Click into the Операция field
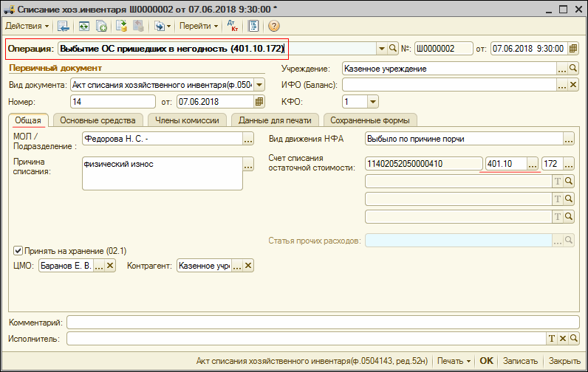588x372 pixels. click(217, 49)
